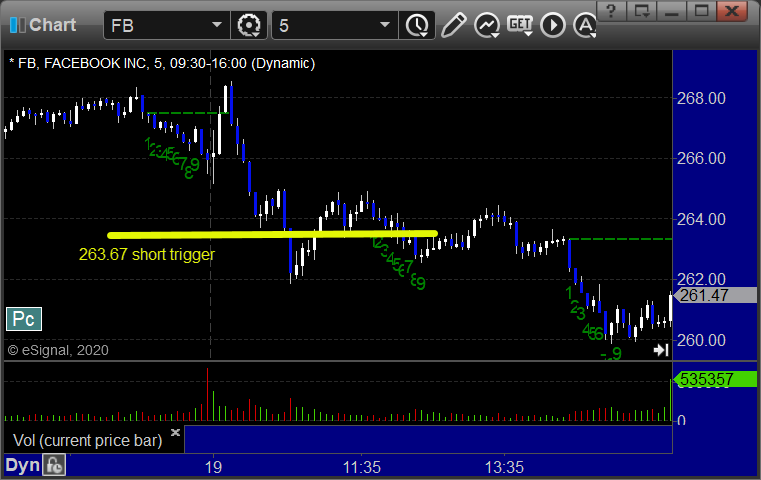Expand the interval 5 dropdown arrow
The width and height of the screenshot is (761, 480).
[385, 25]
